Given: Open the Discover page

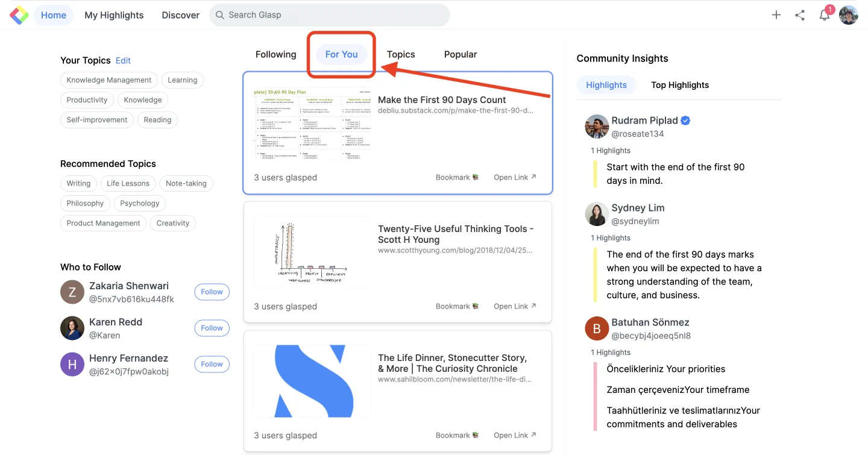Looking at the screenshot, I should click(181, 15).
